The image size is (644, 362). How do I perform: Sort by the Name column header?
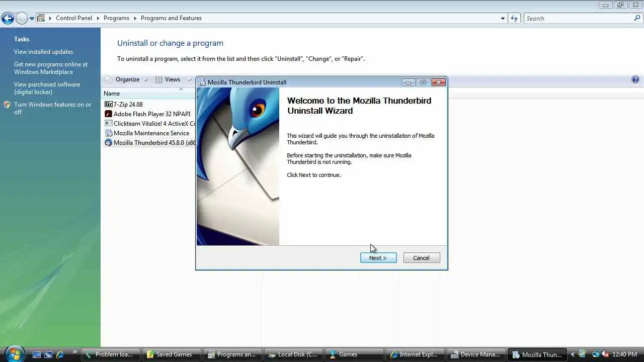(112, 94)
